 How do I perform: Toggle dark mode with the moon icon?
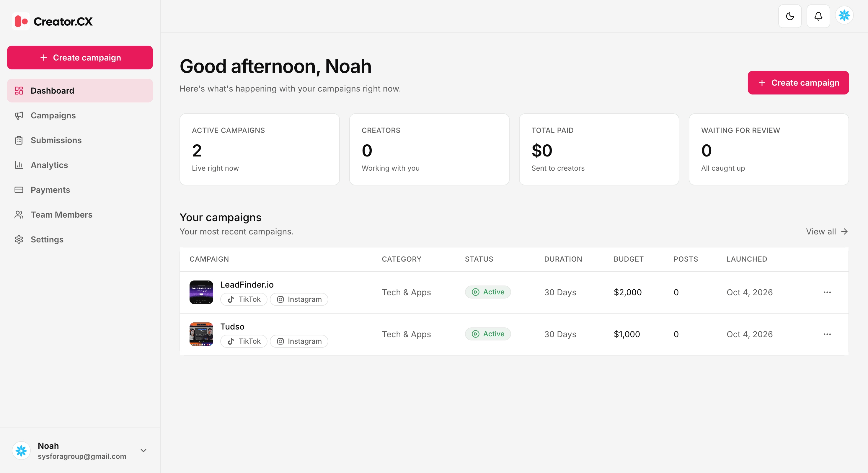[x=790, y=16]
